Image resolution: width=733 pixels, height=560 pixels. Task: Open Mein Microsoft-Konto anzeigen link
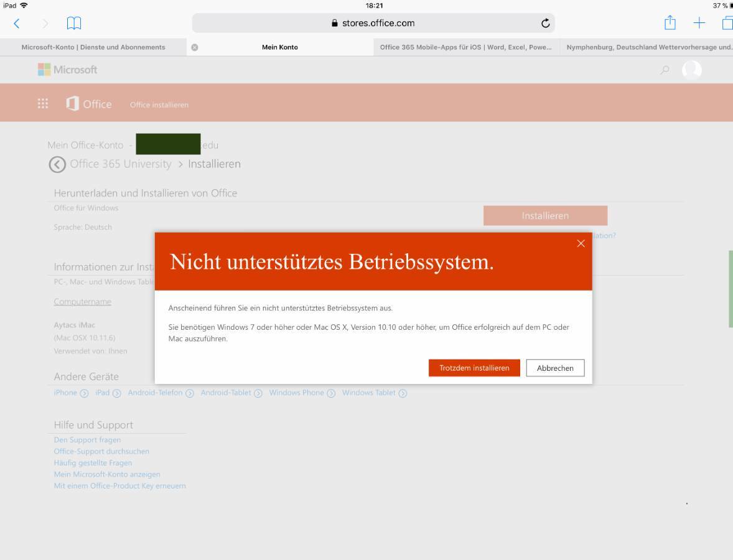coord(107,474)
